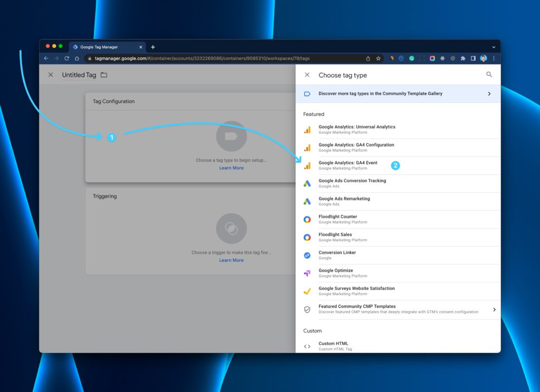
Task: Select Google Analytics: Universal Analytics tag
Action: point(398,130)
